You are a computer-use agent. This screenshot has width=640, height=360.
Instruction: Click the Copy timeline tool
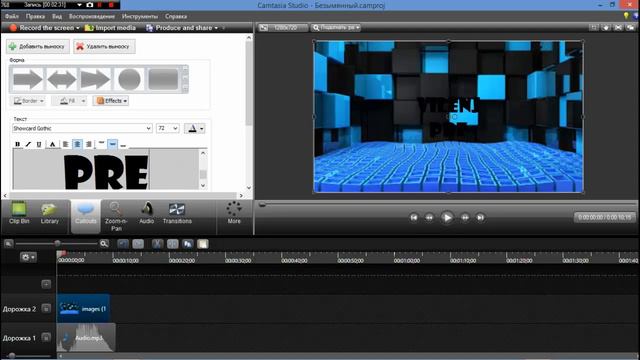[x=188, y=244]
